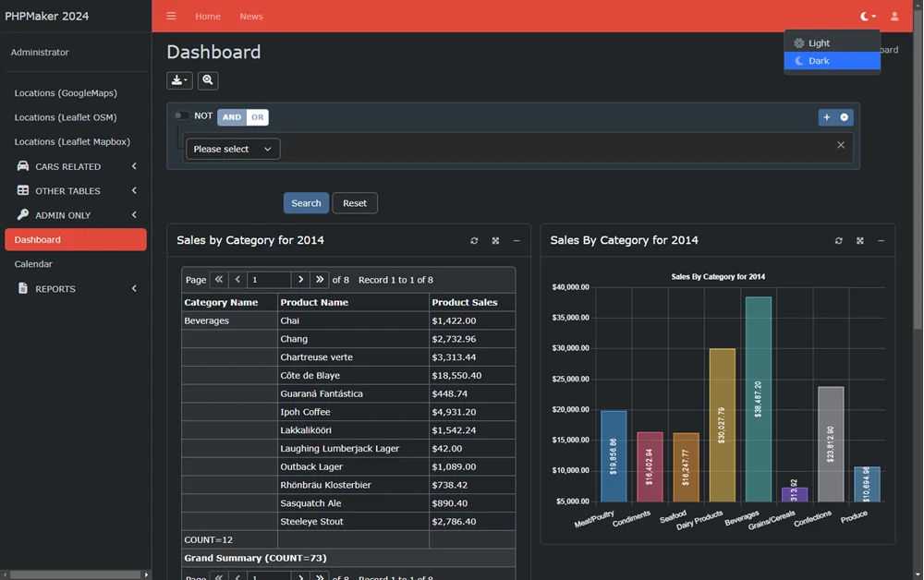Maximize the Sales By Category chart card

(859, 240)
